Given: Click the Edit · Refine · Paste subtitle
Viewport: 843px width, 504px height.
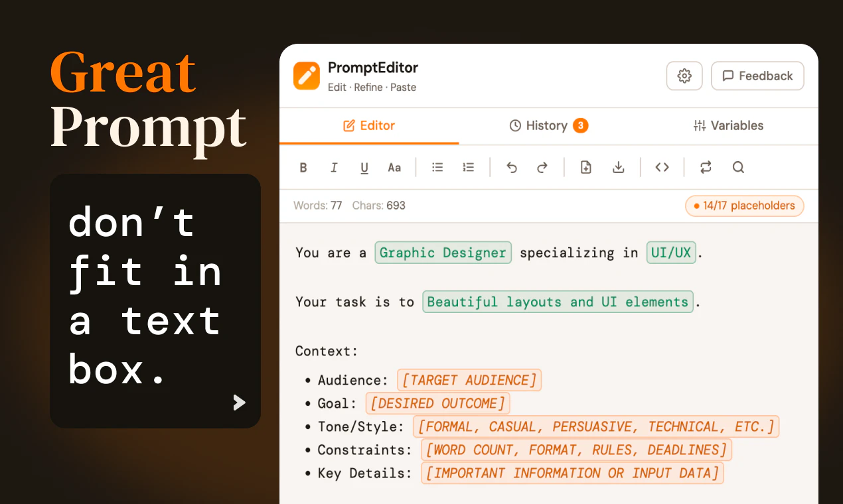Looking at the screenshot, I should tap(372, 88).
